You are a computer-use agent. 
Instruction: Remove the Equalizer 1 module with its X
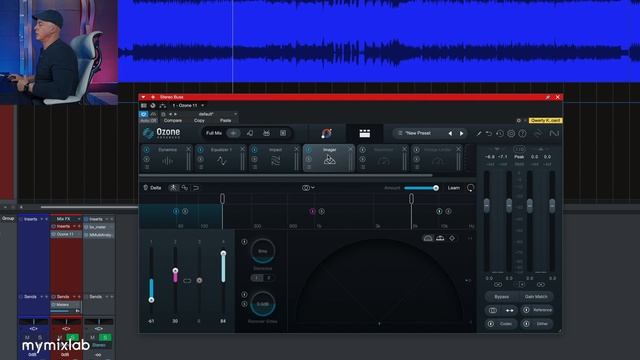coord(242,149)
